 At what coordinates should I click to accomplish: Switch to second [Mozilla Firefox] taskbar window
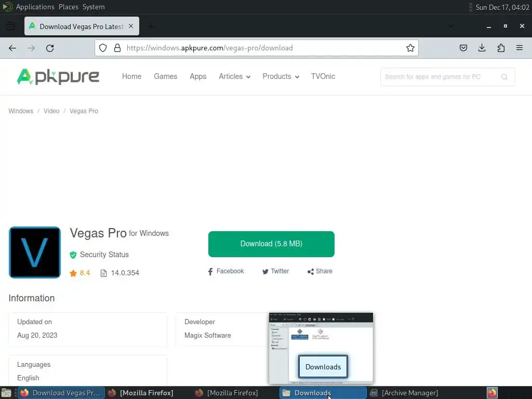click(x=233, y=393)
